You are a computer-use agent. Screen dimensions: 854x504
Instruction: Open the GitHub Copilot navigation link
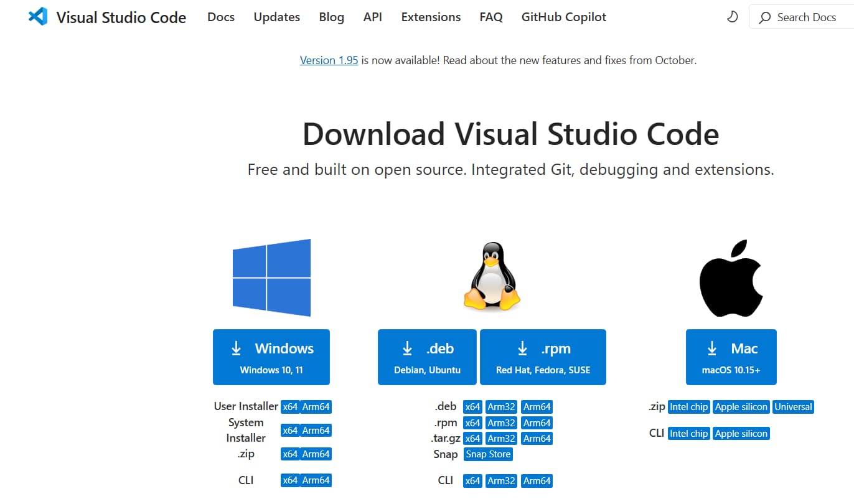(x=564, y=17)
